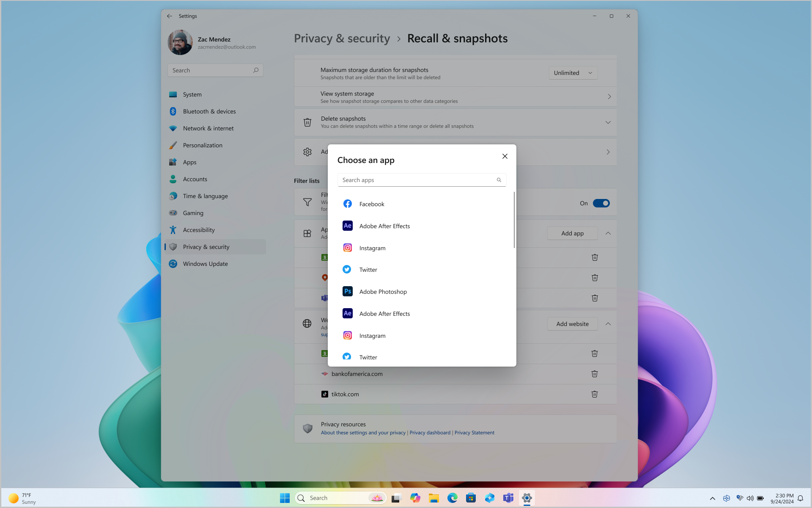
Task: Toggle Bluetooth & devices setting
Action: point(208,110)
